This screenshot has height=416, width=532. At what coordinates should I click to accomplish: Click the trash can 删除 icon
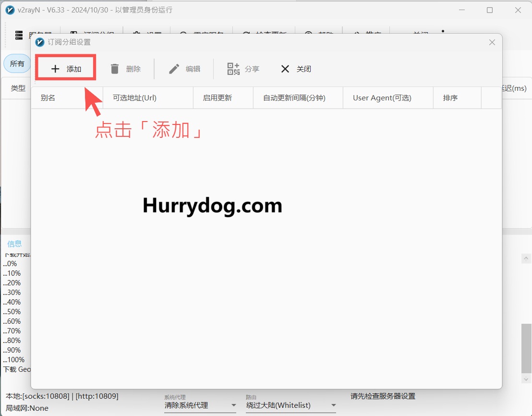[x=115, y=69]
